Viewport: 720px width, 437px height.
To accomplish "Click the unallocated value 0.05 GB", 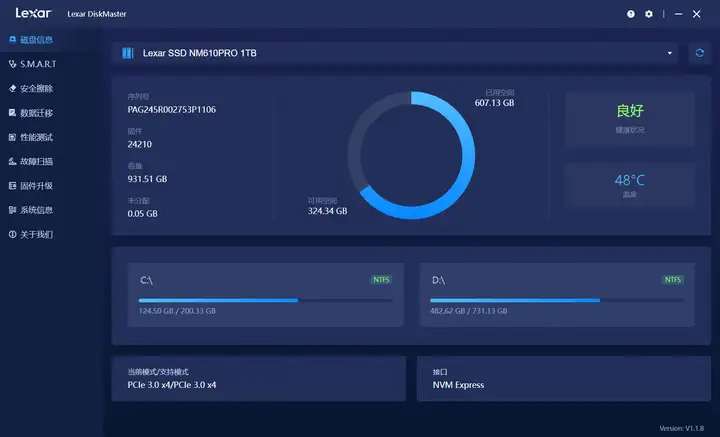I will 142,213.
